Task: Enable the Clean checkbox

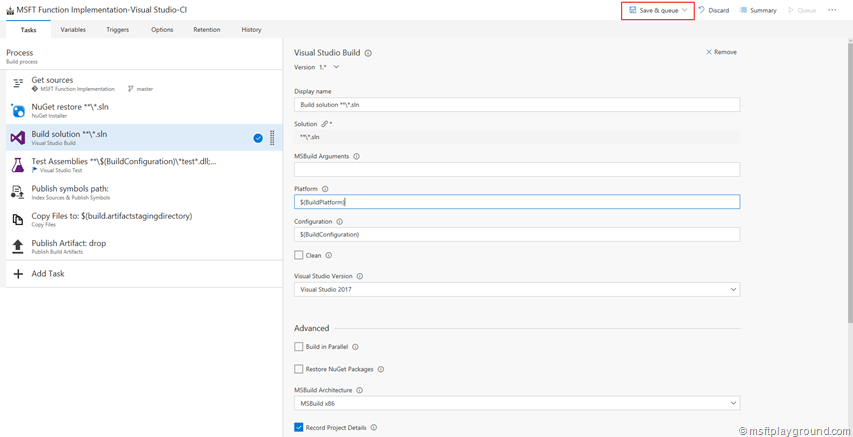Action: coord(298,255)
